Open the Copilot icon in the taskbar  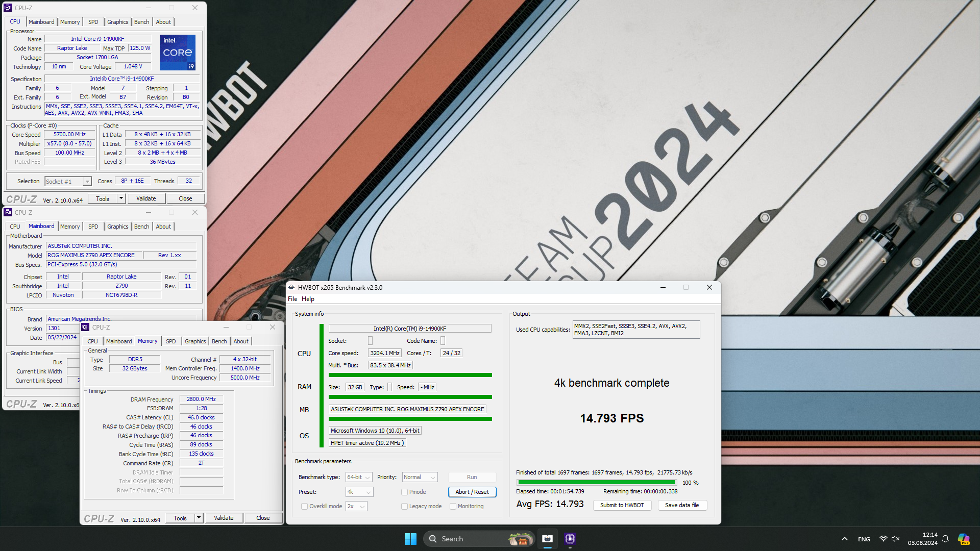(964, 539)
